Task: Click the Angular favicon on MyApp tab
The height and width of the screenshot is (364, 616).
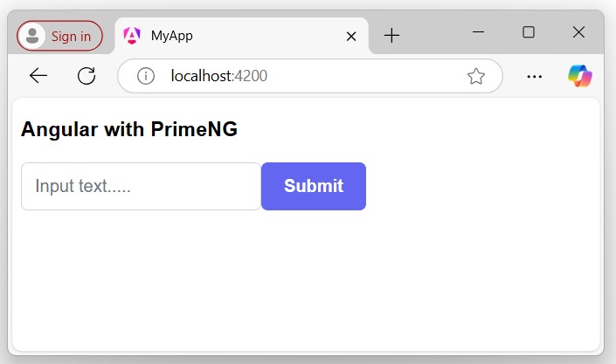Action: coord(132,36)
